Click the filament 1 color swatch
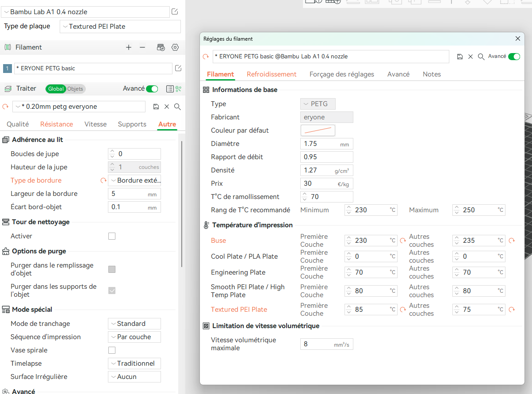Viewport: 532px width, 394px height. [7, 69]
